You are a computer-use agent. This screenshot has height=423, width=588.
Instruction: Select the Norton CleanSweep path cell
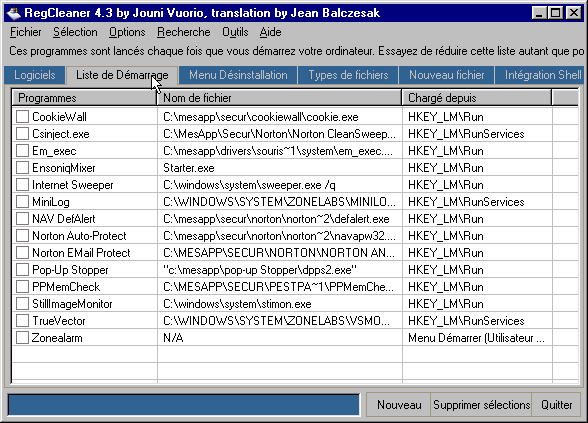point(279,134)
